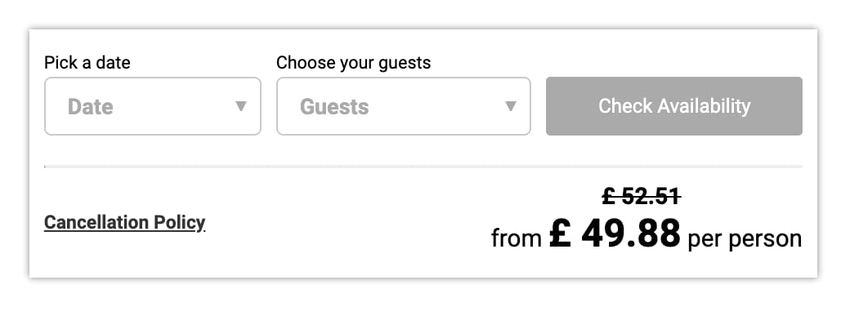Click the grey "Date" placeholder text

point(90,107)
